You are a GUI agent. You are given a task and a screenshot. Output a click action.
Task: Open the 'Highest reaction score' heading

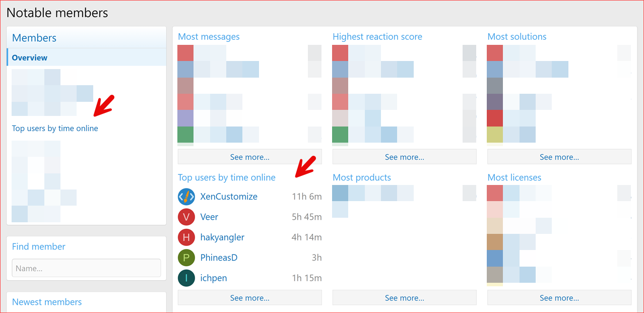click(x=377, y=36)
